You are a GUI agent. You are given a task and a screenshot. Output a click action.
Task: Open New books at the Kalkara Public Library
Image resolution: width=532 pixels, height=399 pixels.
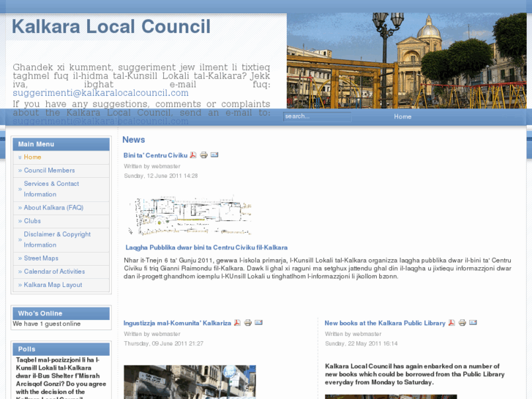[385, 323]
